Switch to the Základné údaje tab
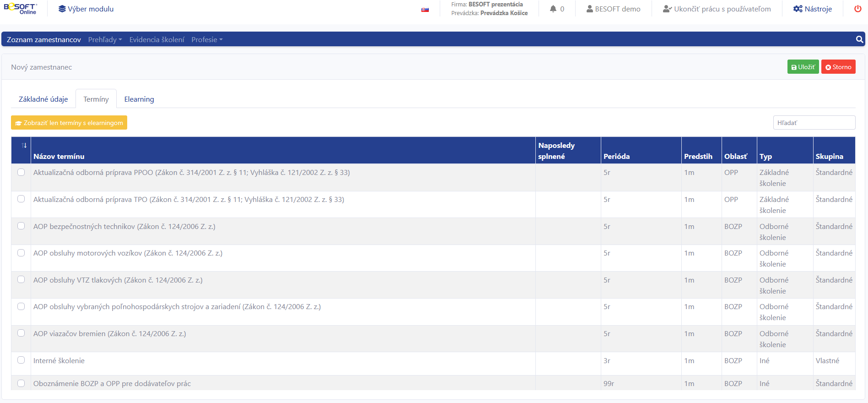The height and width of the screenshot is (403, 868). click(43, 99)
